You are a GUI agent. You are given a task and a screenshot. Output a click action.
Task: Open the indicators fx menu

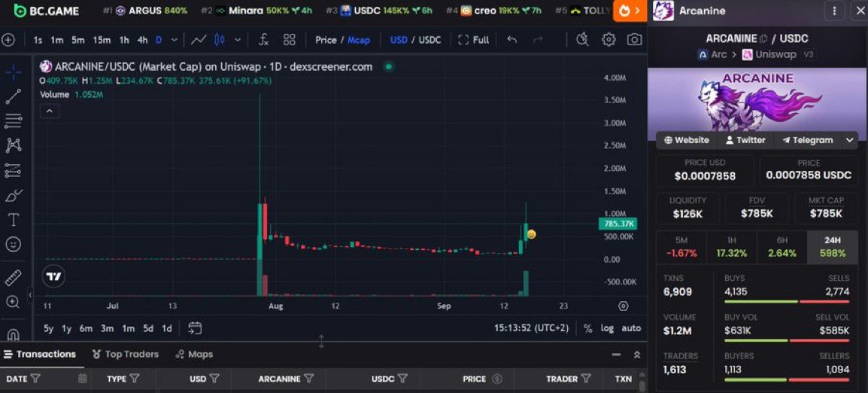264,40
